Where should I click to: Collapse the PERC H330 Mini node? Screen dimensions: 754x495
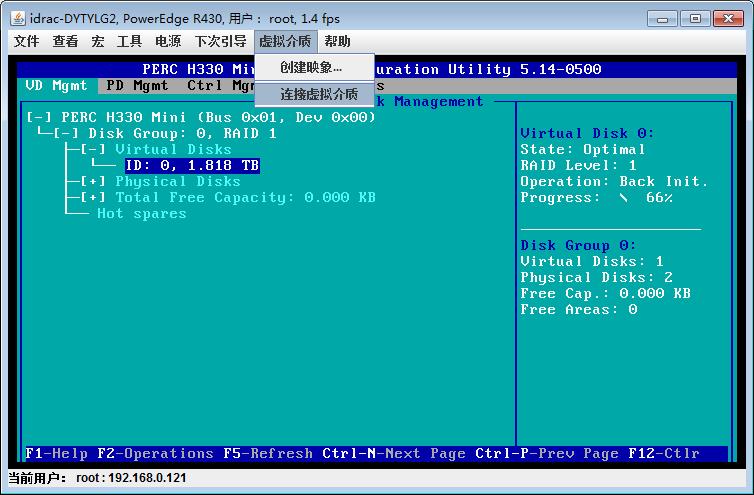[x=39, y=117]
